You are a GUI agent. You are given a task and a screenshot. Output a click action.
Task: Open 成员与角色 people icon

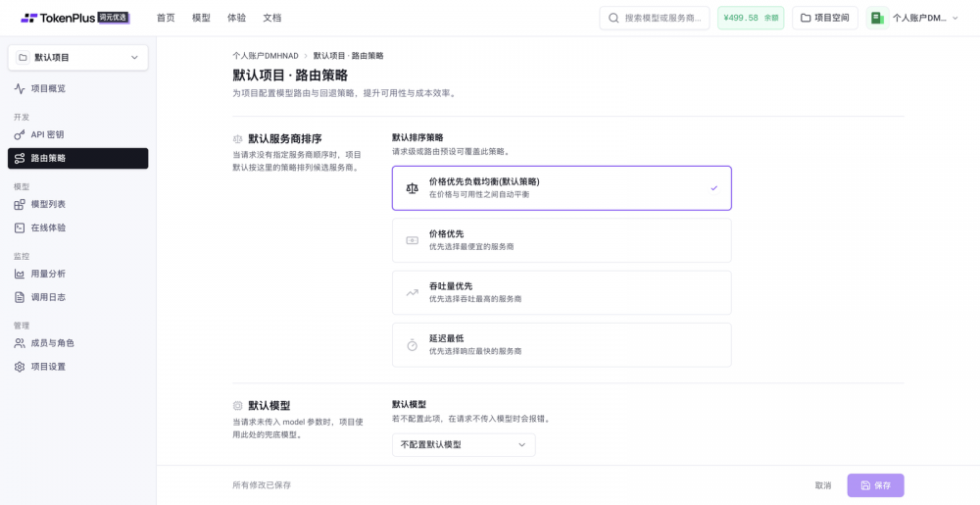click(20, 343)
